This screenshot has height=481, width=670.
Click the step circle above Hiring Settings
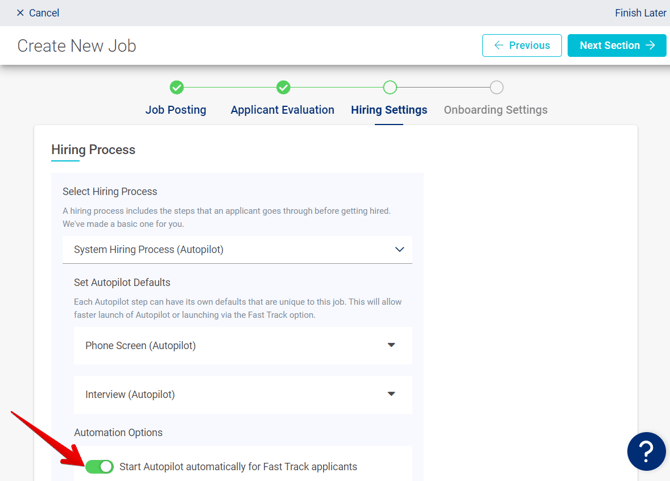pyautogui.click(x=390, y=88)
